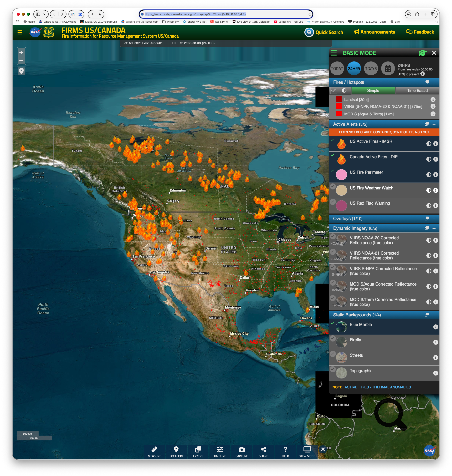Viewport: 452px width, 476px height.
Task: Open the Feedback link
Action: [x=420, y=32]
